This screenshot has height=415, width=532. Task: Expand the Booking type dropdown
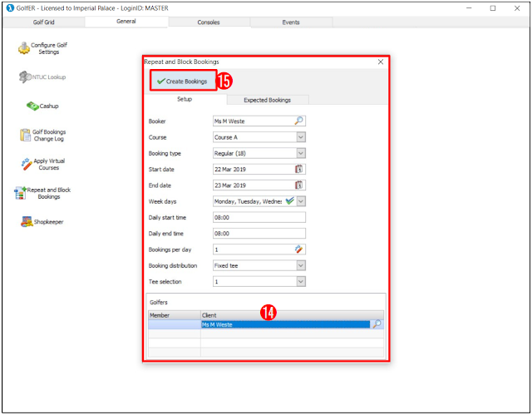click(x=301, y=153)
